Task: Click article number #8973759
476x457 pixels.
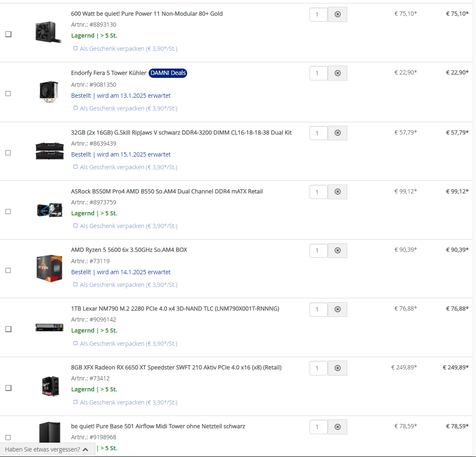Action: [102, 202]
